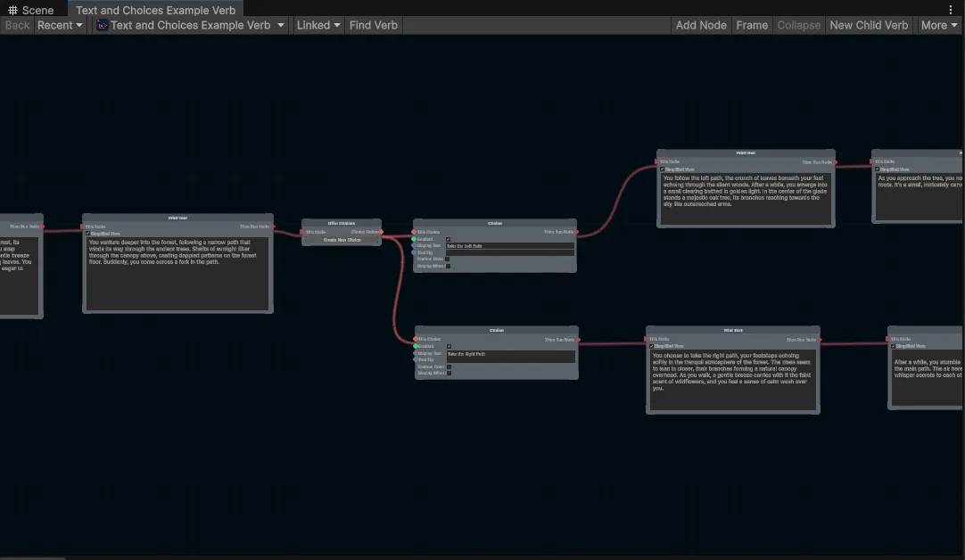Open the kebab options menu at top right

point(950,9)
